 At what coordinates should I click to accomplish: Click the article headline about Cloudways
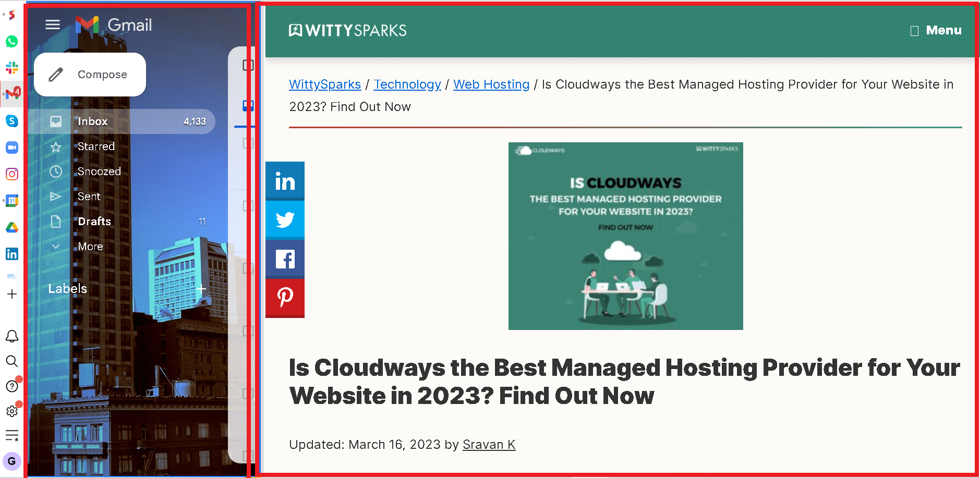click(x=624, y=382)
